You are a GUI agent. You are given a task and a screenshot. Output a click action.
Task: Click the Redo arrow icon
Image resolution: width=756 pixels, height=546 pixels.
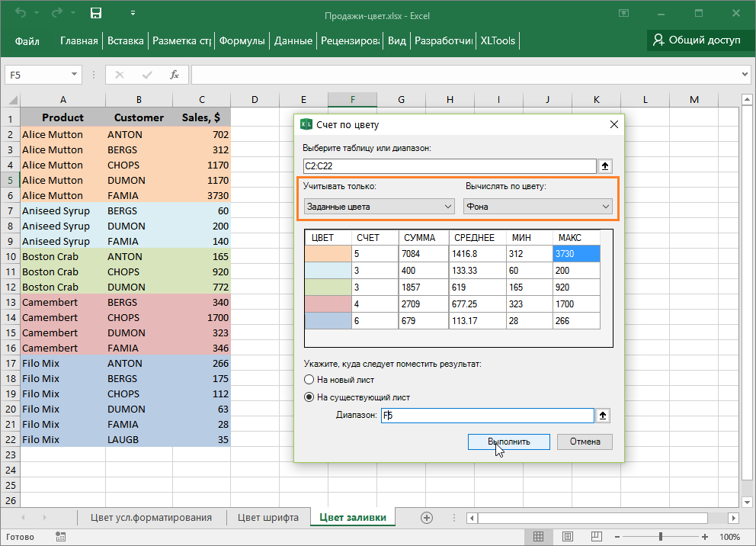click(56, 13)
